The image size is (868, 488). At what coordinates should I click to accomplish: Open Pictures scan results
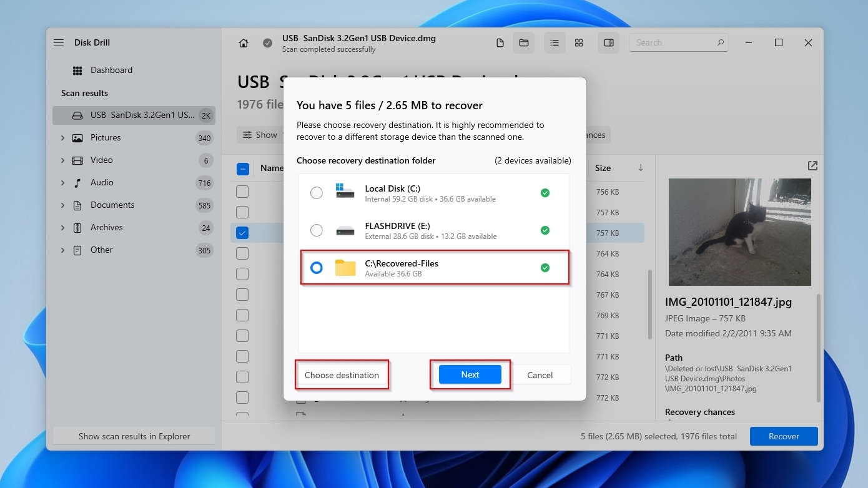coord(134,138)
